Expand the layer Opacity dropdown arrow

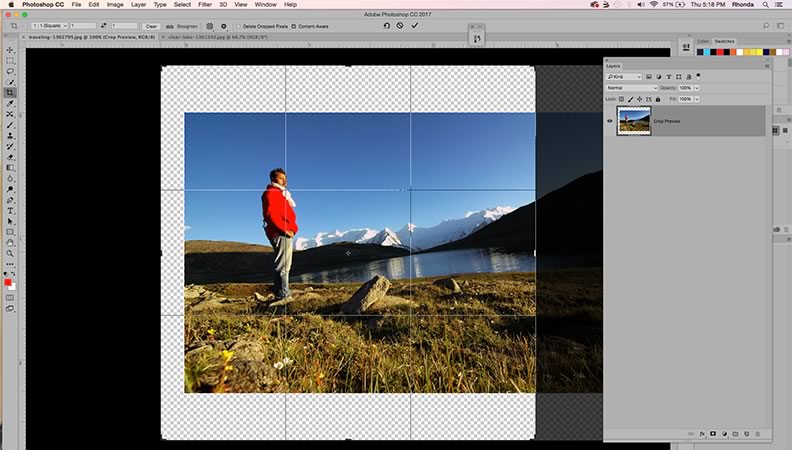[698, 88]
